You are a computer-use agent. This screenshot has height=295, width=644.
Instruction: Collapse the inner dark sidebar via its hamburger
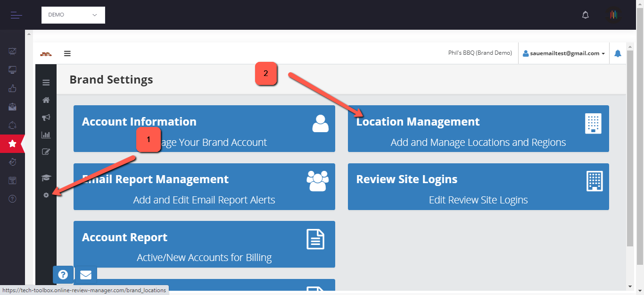tap(46, 83)
